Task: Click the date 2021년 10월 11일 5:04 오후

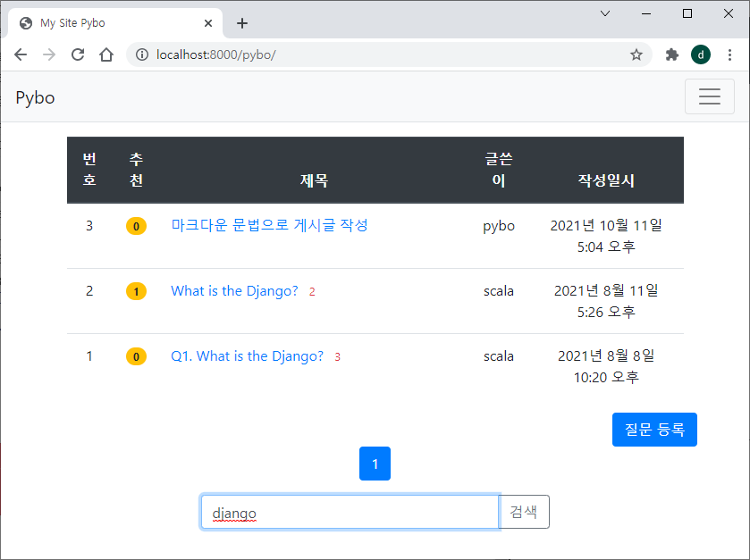Action: [x=606, y=236]
